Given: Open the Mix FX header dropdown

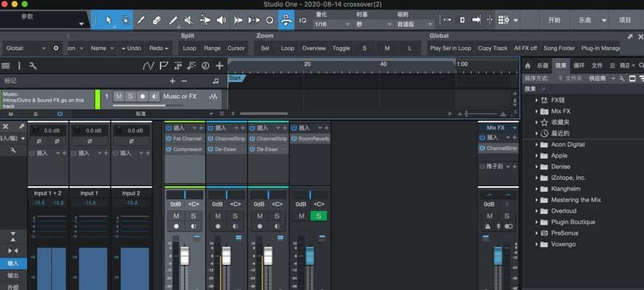Looking at the screenshot, I should click(514, 128).
